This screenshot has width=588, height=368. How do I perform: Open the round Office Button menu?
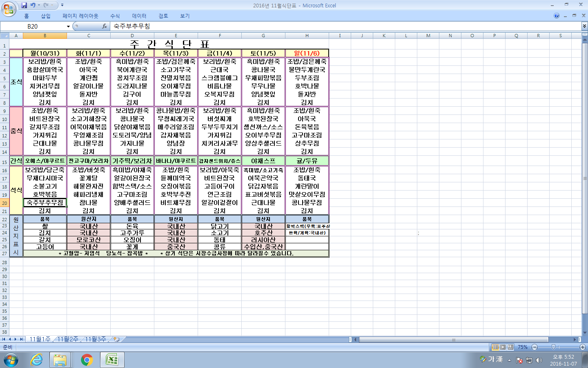click(8, 9)
